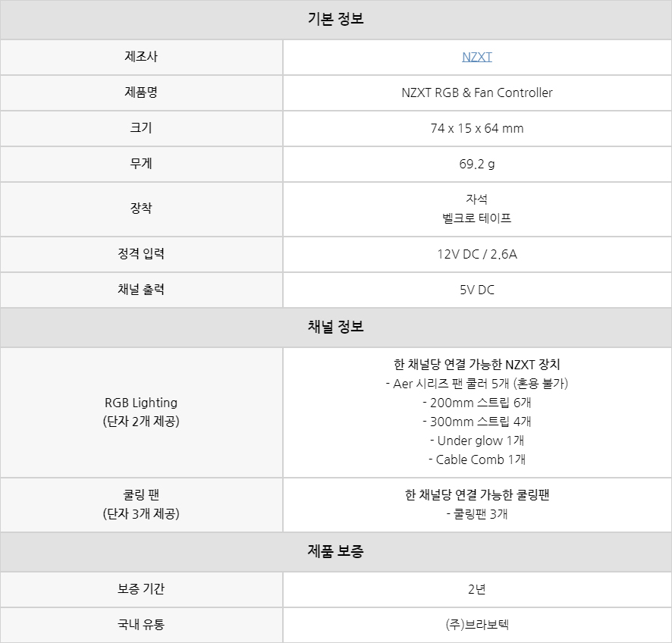Screen dimensions: 672x643
Task: Click the (주)브라보텍 distributor text
Action: click(x=476, y=625)
